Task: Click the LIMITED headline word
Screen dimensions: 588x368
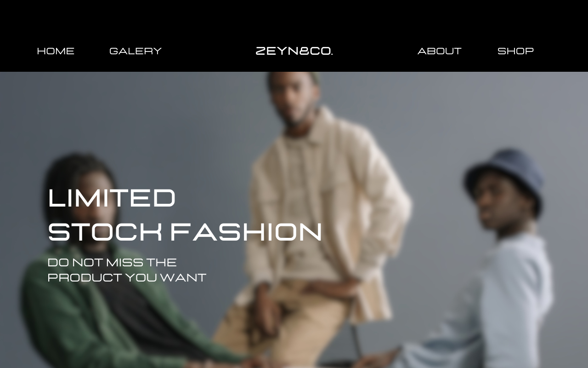Action: click(112, 198)
